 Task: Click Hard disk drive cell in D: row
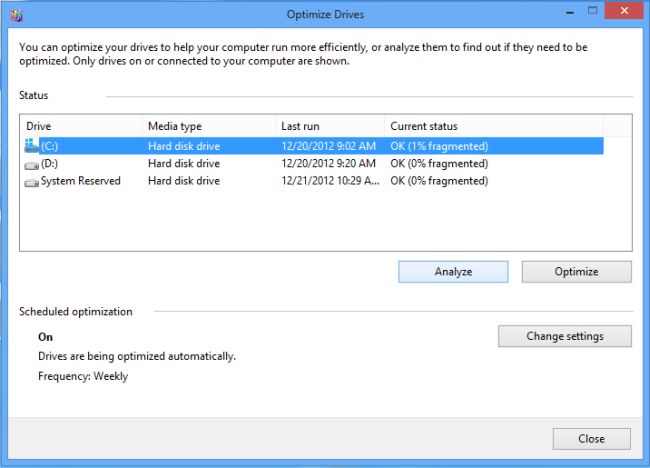pos(184,164)
